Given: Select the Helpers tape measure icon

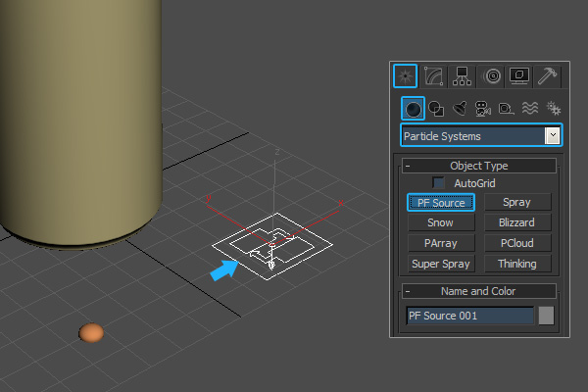Looking at the screenshot, I should pos(506,108).
